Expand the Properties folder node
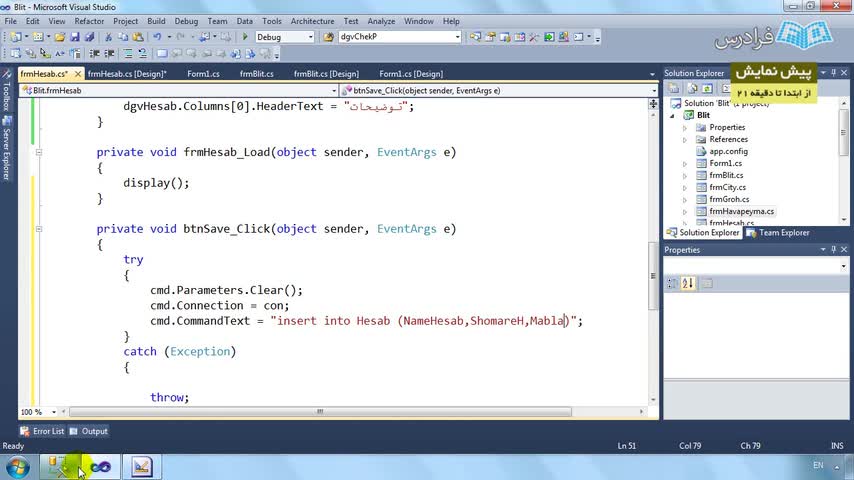854x480 pixels. 685,127
